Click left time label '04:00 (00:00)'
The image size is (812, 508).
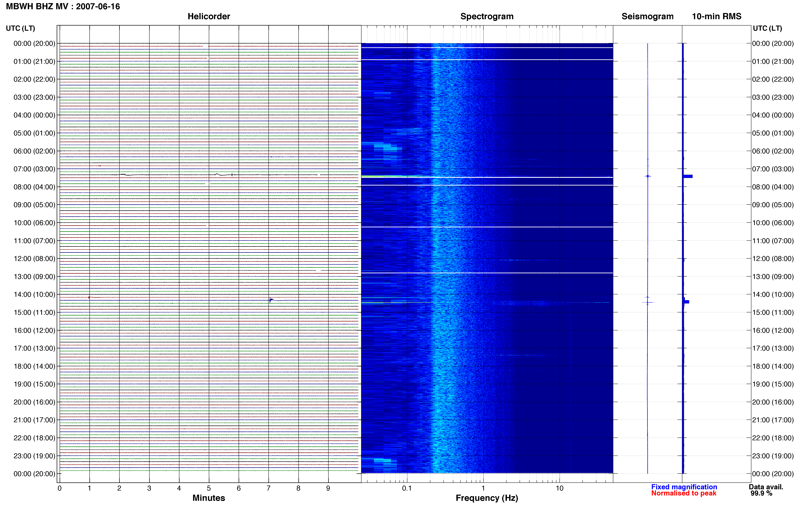(x=34, y=115)
